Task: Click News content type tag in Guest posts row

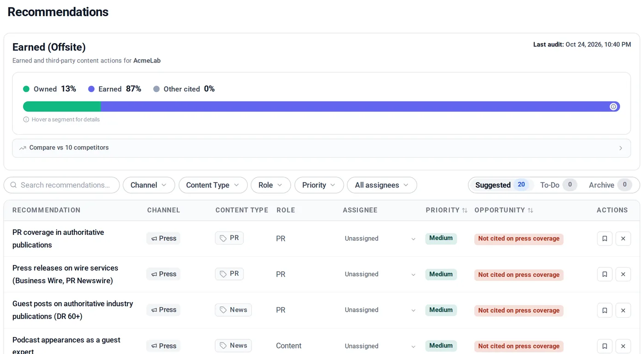Action: pos(233,310)
